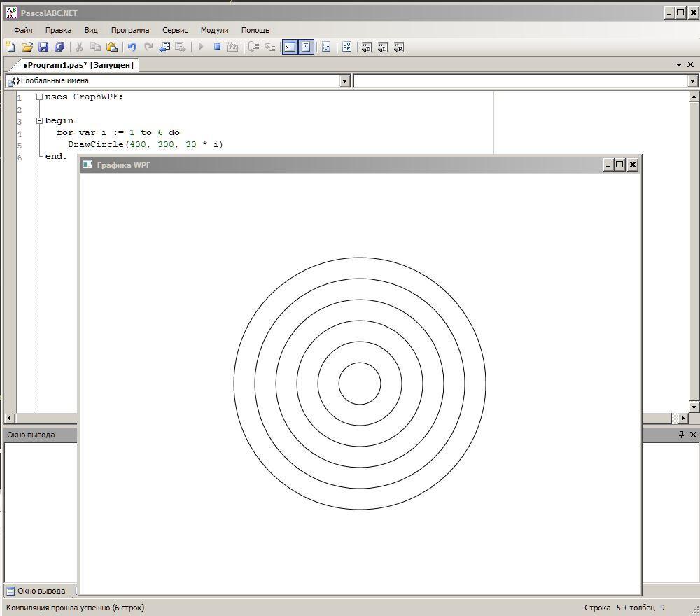Close the Окно вывода panel
Image resolution: width=700 pixels, height=616 pixels.
tap(693, 434)
